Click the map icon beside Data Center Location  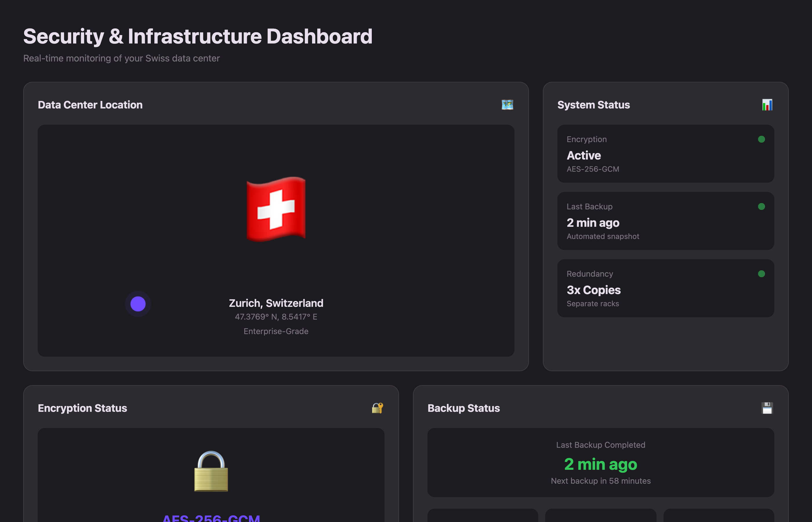pyautogui.click(x=507, y=105)
